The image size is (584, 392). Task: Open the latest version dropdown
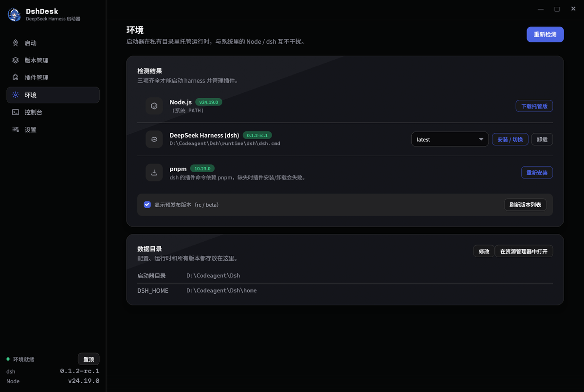[450, 139]
